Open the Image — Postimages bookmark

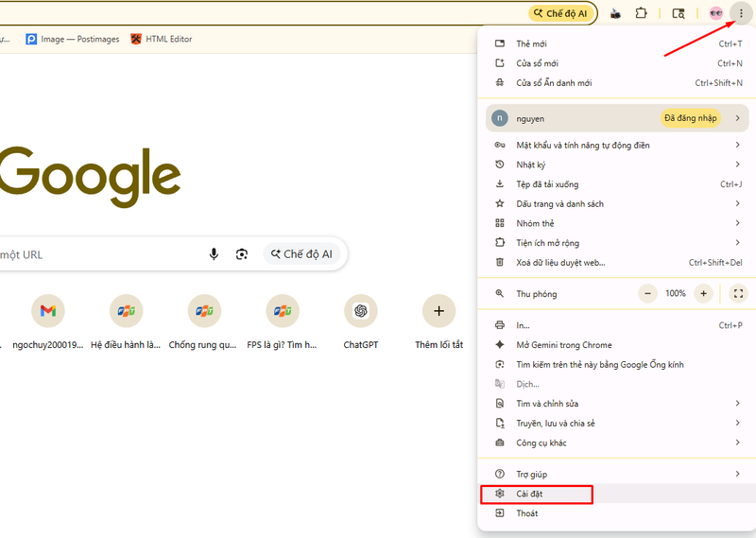tap(73, 39)
